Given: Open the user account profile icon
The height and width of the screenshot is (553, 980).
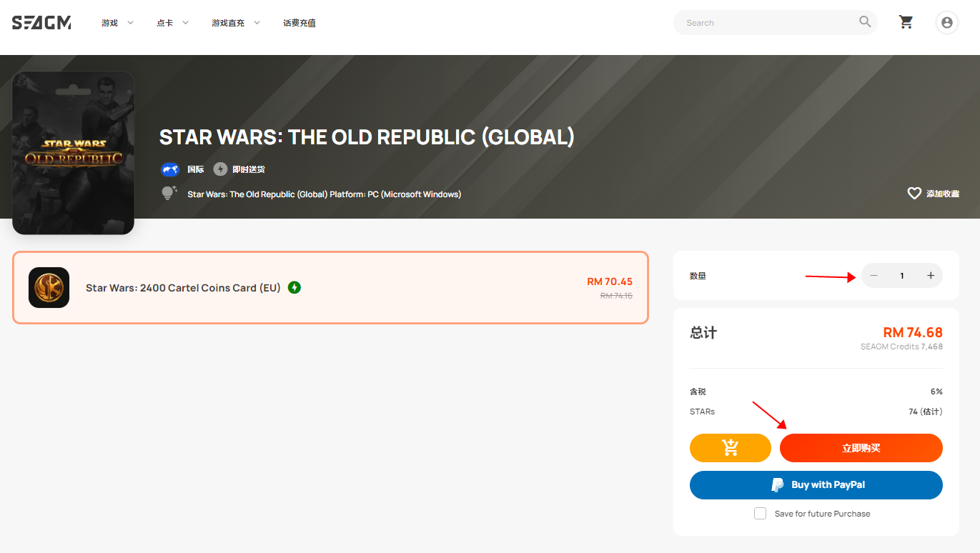Looking at the screenshot, I should (x=947, y=23).
